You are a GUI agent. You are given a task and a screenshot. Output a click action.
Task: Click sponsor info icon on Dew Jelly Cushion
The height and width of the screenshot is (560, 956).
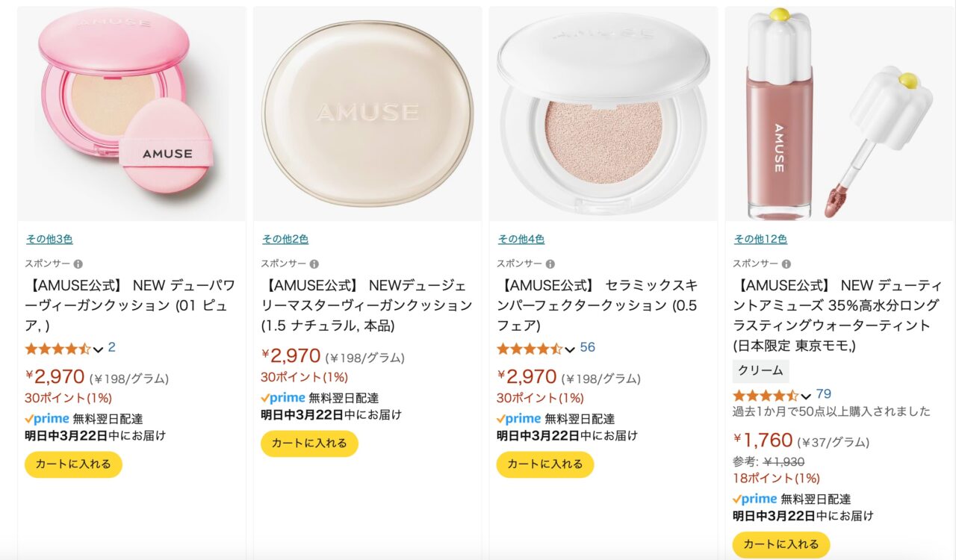(x=314, y=264)
